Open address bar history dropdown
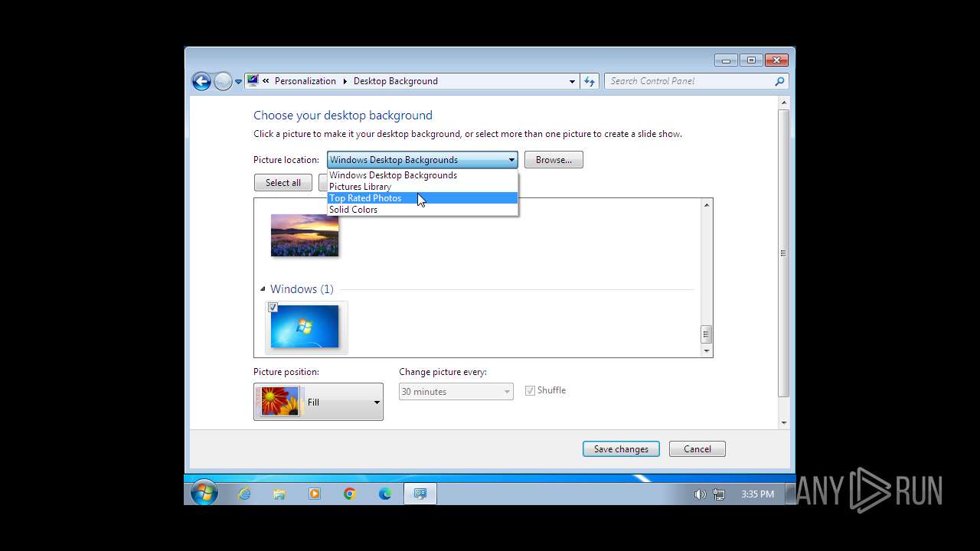The image size is (980, 551). 572,81
